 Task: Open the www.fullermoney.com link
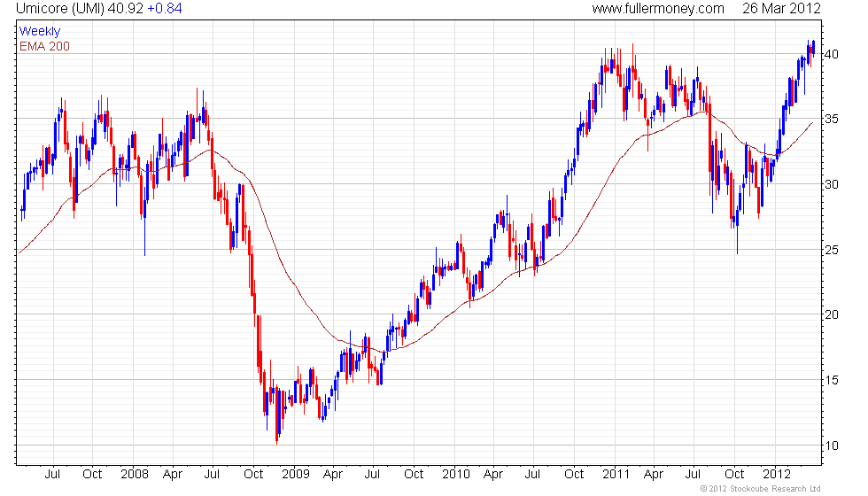[x=657, y=8]
